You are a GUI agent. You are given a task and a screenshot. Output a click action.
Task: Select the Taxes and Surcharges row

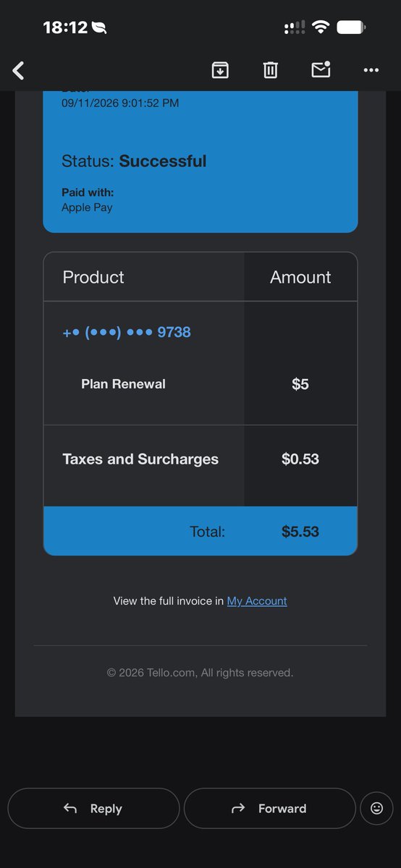200,459
